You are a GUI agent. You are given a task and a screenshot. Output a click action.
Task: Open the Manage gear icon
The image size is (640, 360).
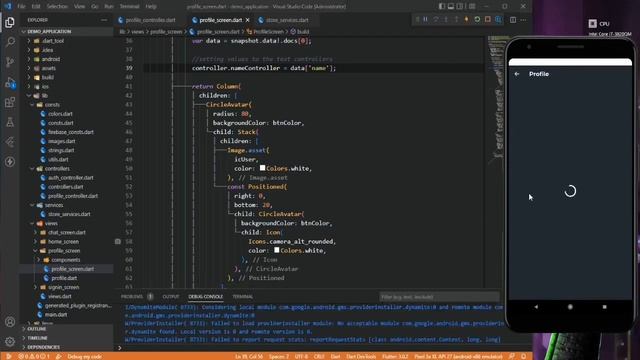pyautogui.click(x=10, y=341)
